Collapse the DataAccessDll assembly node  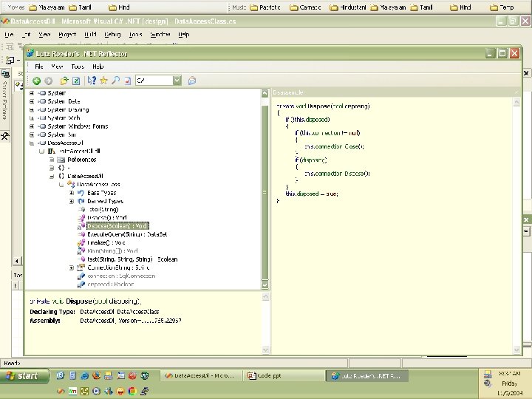point(31,143)
